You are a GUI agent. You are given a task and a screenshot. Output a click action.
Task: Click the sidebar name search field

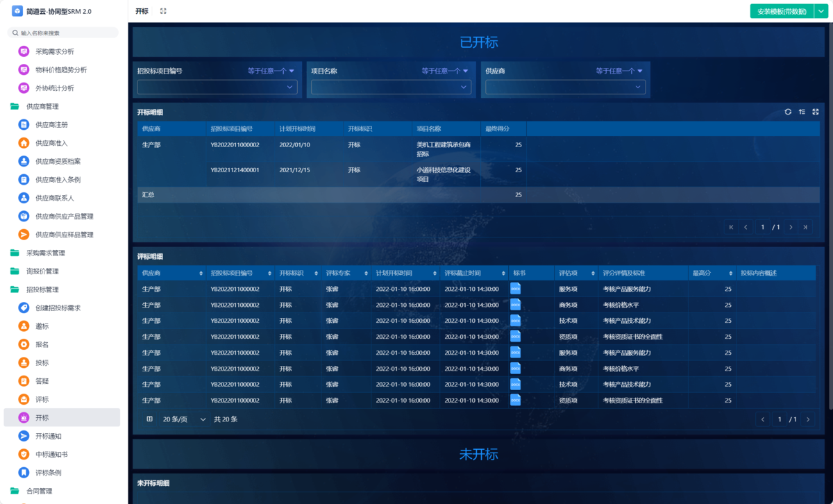tap(63, 33)
